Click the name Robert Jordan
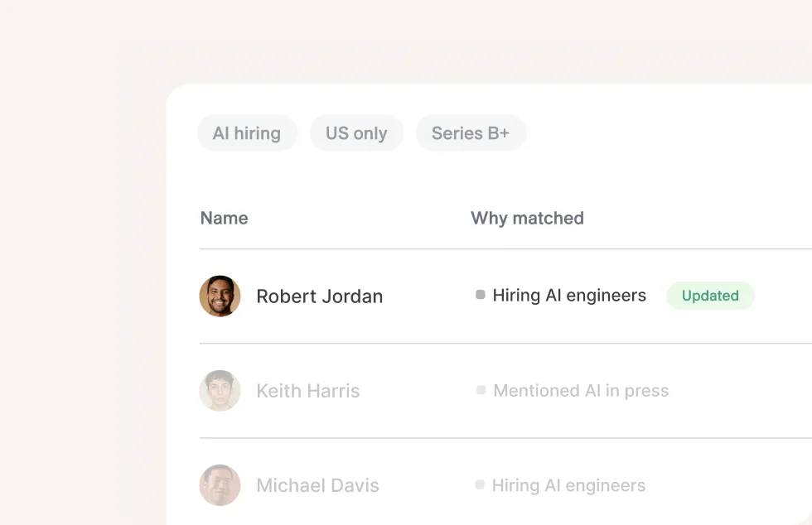The width and height of the screenshot is (812, 525). point(320,296)
